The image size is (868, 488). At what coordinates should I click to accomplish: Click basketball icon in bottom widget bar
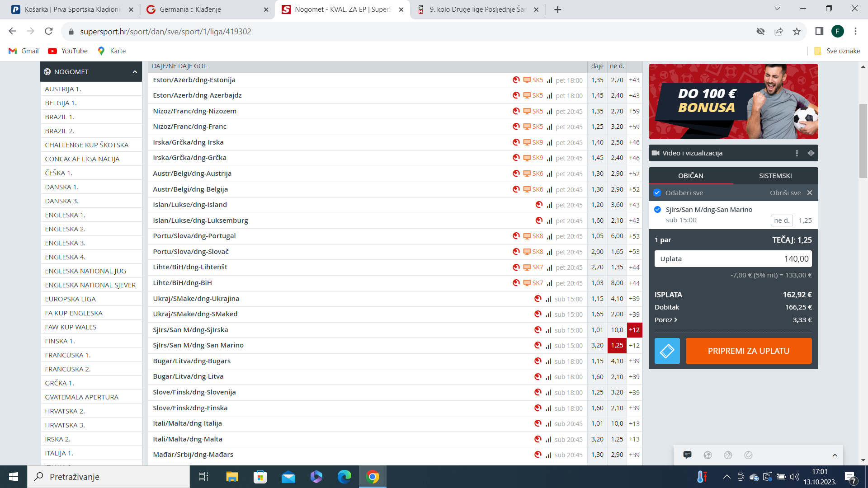[x=728, y=455]
